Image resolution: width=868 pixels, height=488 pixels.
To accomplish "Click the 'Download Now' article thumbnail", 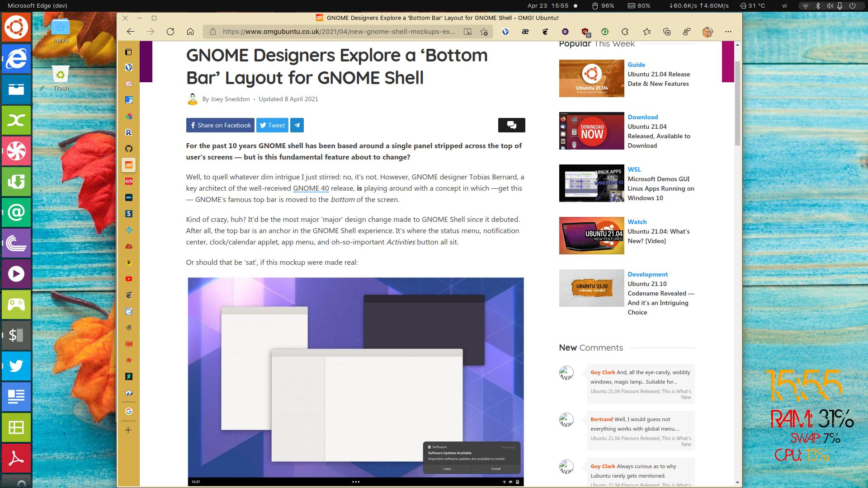I will pos(592,131).
